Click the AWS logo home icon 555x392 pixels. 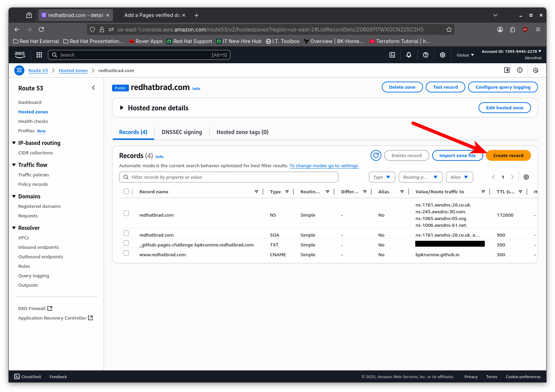(20, 55)
